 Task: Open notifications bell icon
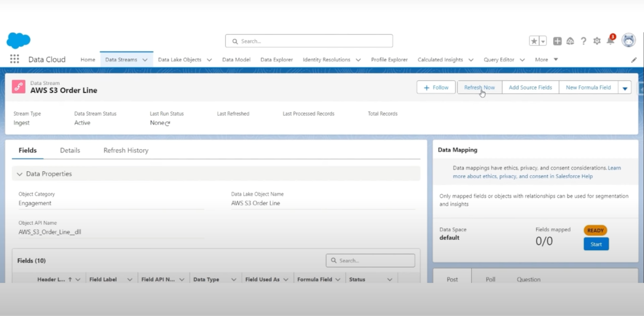pyautogui.click(x=611, y=40)
